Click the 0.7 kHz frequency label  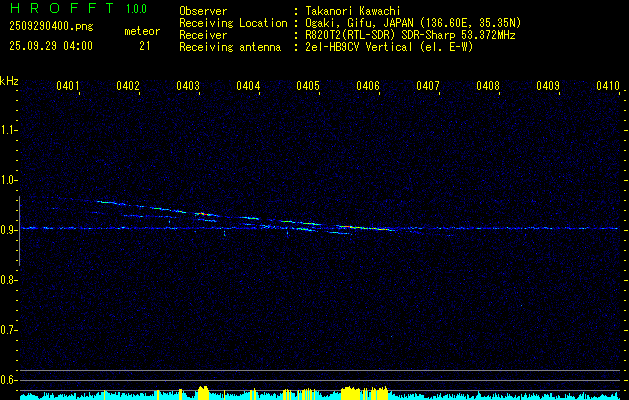tap(8, 330)
